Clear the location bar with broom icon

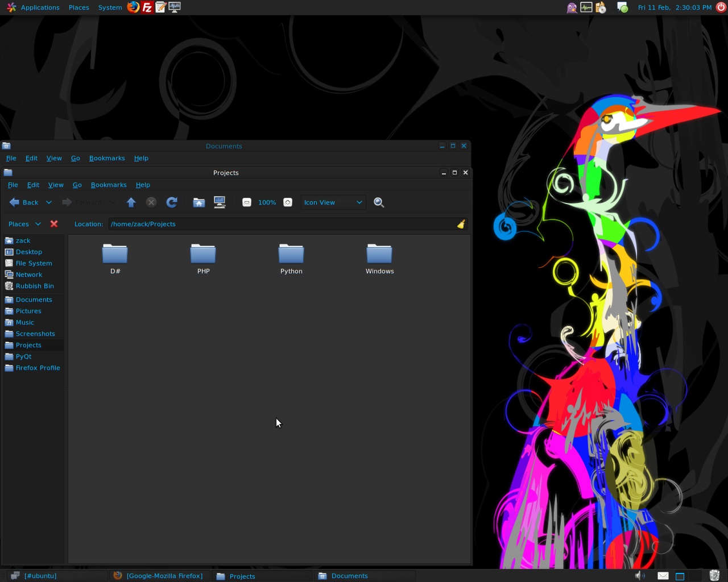tap(461, 224)
